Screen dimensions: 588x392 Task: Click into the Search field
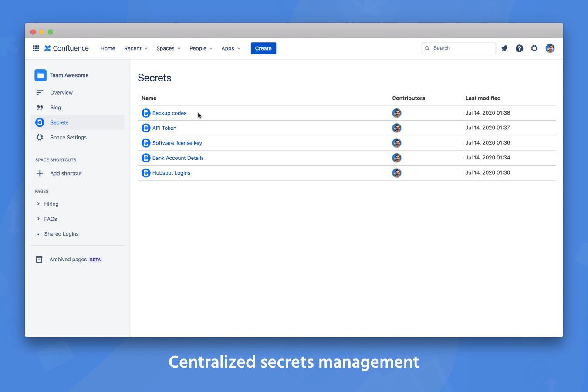[459, 48]
